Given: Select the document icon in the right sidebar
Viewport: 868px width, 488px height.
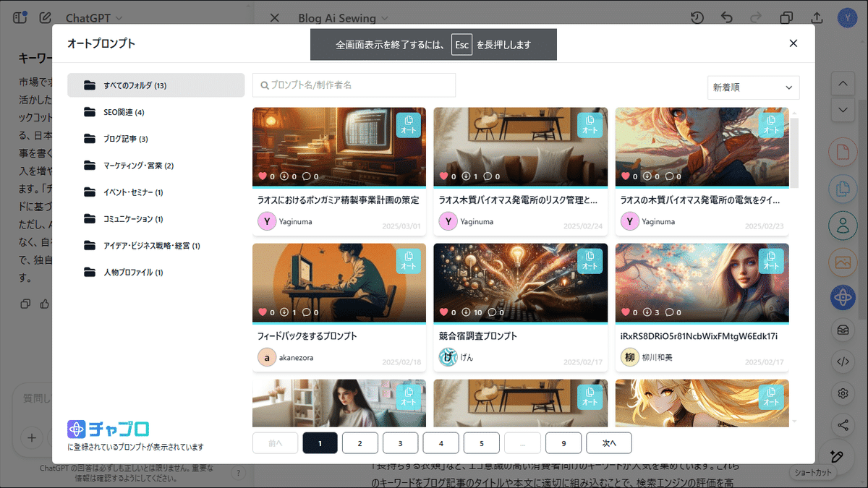Looking at the screenshot, I should click(843, 152).
